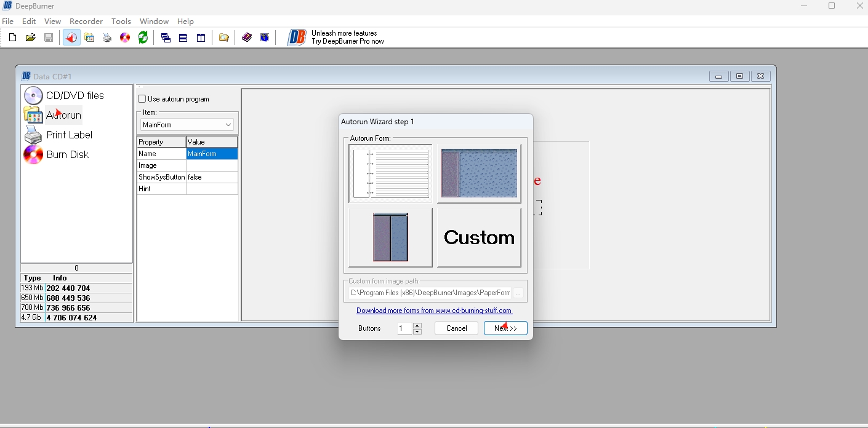The height and width of the screenshot is (428, 868).
Task: Increase the Buttons count with up arrow
Action: coord(417,325)
